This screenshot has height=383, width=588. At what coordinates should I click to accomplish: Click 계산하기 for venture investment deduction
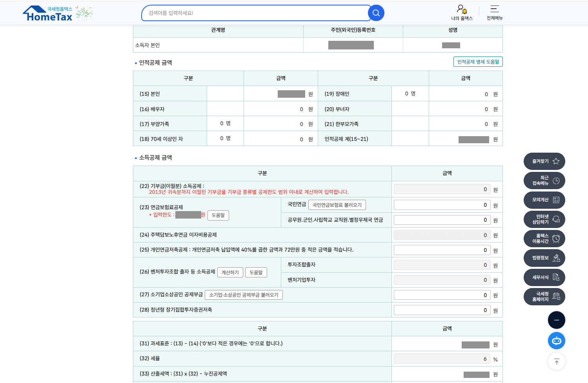tap(230, 272)
